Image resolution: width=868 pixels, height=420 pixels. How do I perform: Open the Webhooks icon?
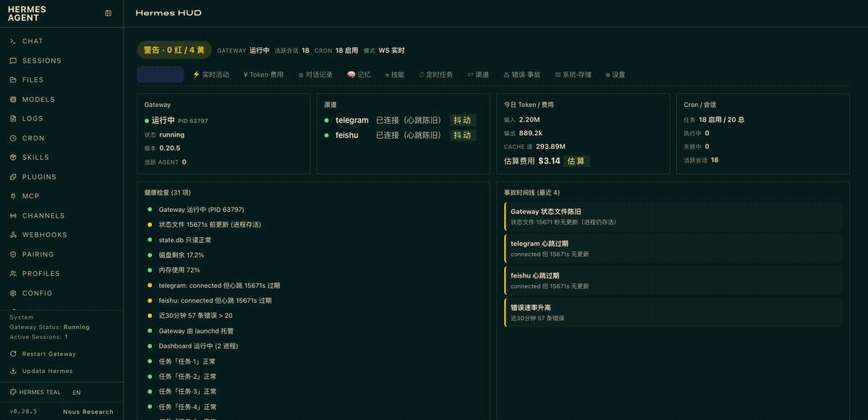point(13,235)
